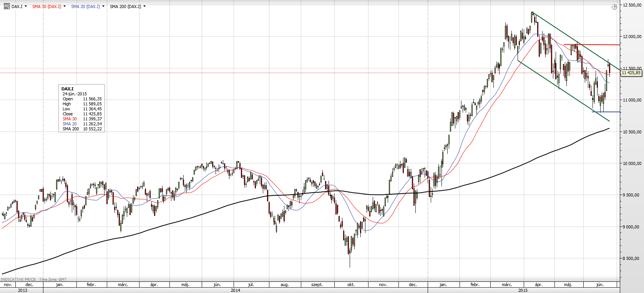
Task: Click the date 24-jún.-2015 in data box
Action: pyautogui.click(x=75, y=94)
